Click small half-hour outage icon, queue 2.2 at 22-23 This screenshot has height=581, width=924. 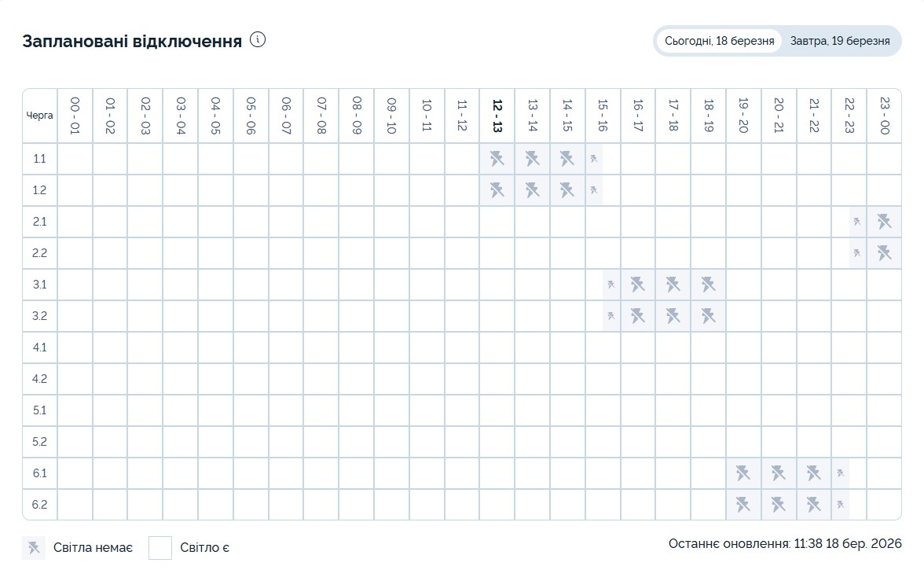click(857, 253)
